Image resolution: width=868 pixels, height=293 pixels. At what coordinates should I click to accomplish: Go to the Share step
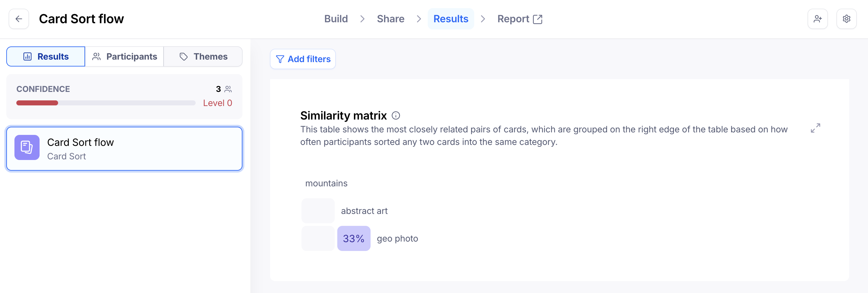391,19
